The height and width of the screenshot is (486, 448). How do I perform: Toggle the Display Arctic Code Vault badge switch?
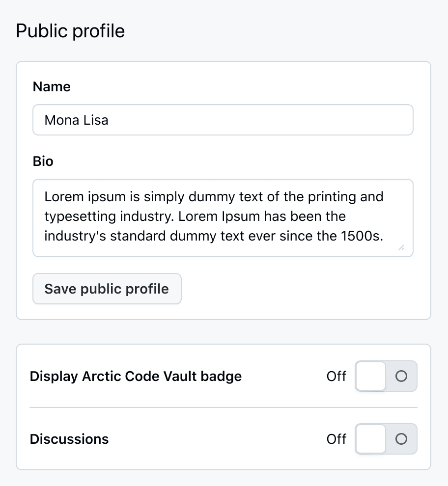tap(386, 376)
